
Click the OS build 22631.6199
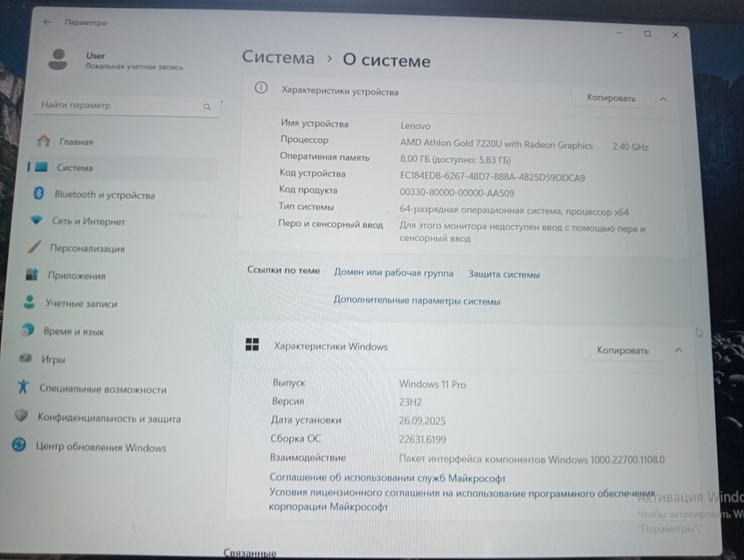click(x=422, y=439)
